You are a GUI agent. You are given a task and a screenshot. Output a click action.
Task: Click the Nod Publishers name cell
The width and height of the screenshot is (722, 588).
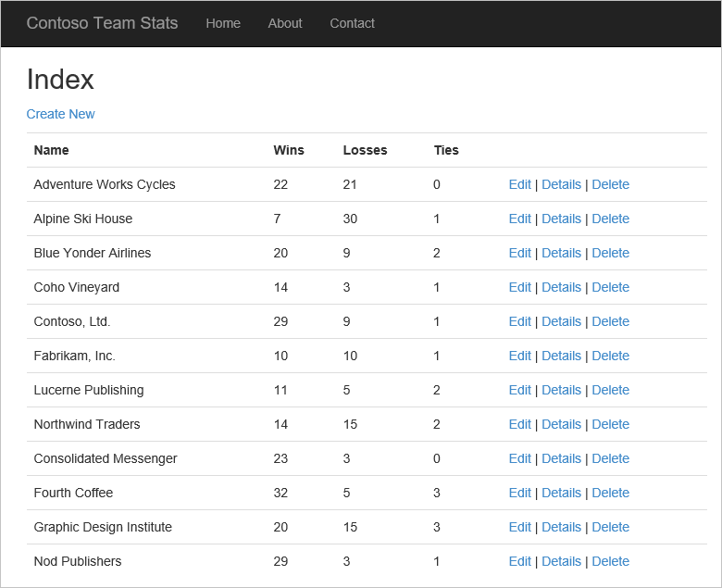78,561
